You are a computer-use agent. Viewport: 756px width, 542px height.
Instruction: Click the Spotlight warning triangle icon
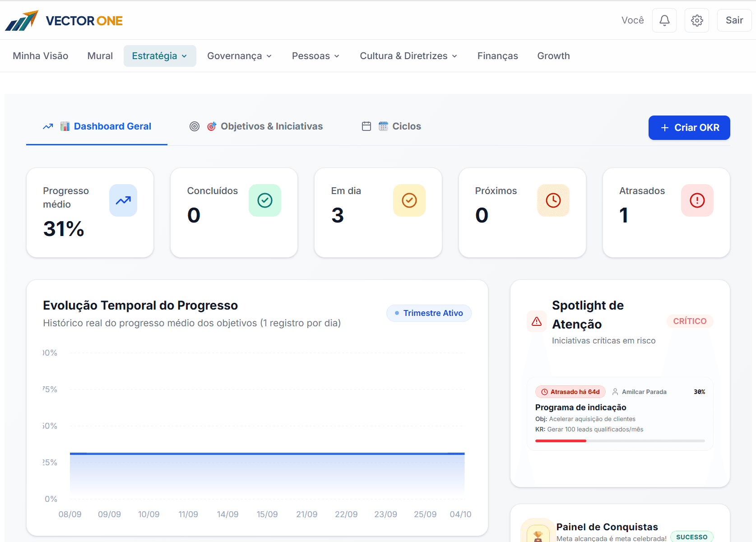pos(537,321)
